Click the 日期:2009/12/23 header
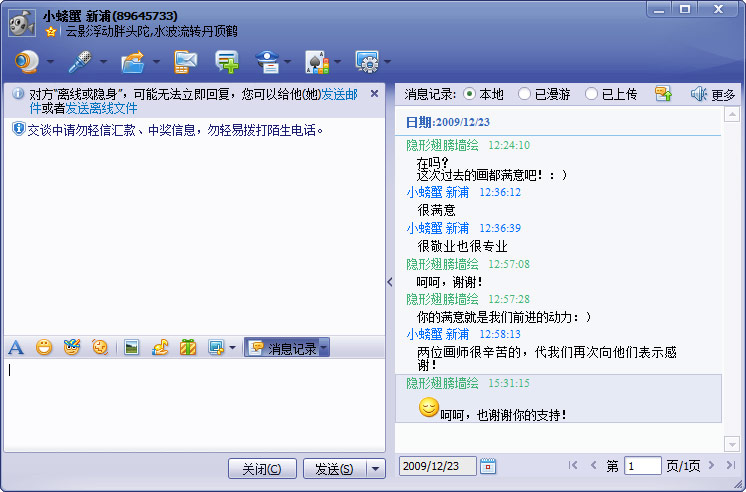Viewport: 746px width, 492px height. (x=447, y=122)
